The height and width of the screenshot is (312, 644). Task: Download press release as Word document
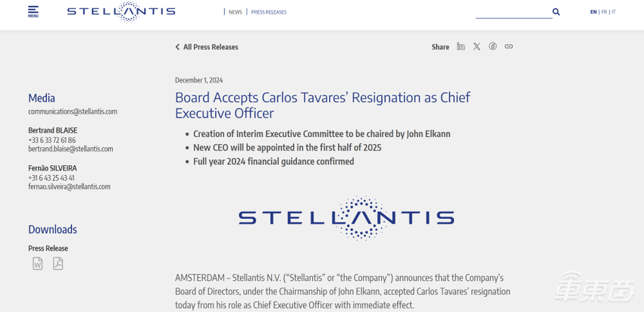click(38, 264)
